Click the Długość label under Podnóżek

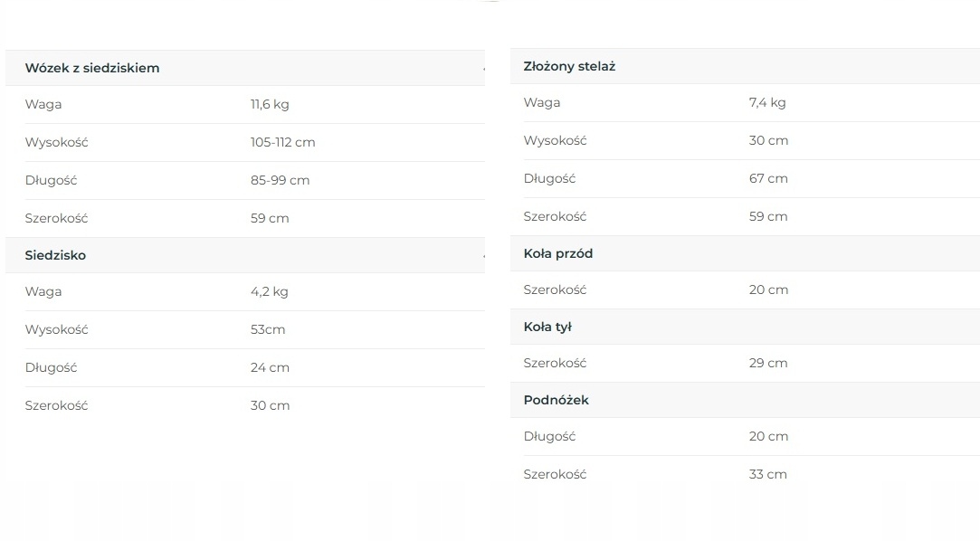coord(549,436)
